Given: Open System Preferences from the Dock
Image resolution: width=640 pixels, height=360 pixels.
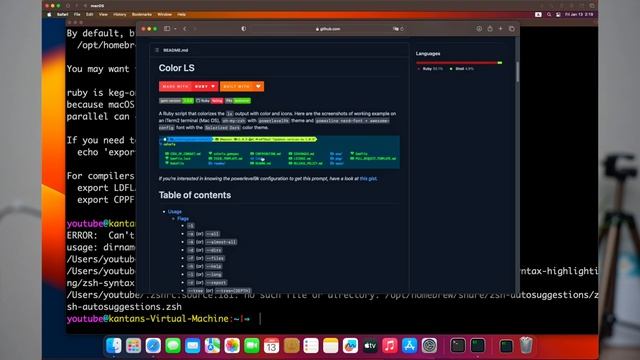Looking at the screenshot, I should click(429, 346).
